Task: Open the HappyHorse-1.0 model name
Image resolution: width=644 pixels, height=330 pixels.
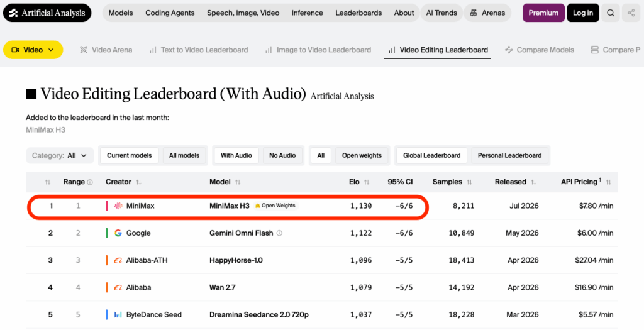Action: [x=236, y=260]
